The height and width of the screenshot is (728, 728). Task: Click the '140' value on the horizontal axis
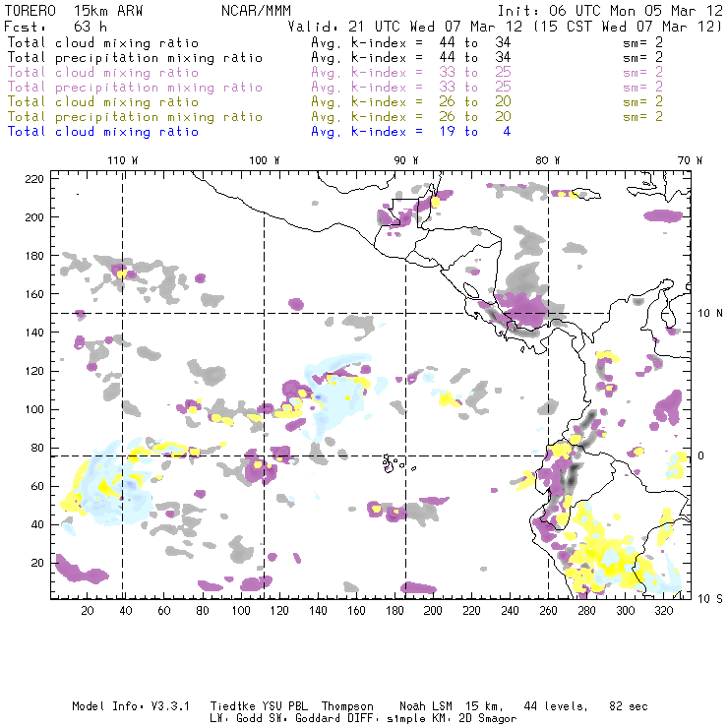coord(318,611)
